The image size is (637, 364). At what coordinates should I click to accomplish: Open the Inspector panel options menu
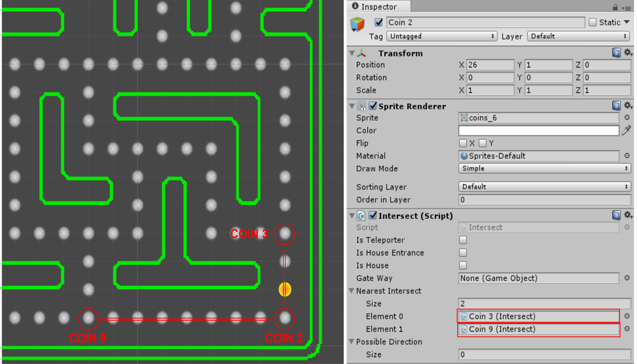626,8
